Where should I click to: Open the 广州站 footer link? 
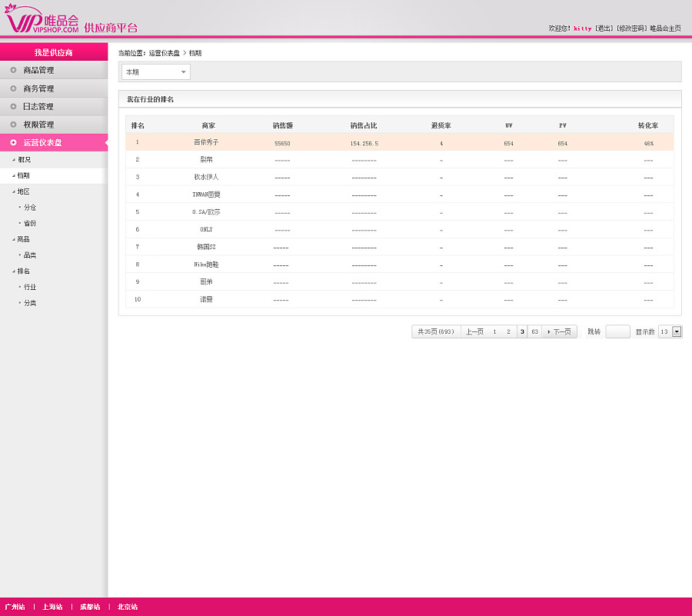point(15,607)
